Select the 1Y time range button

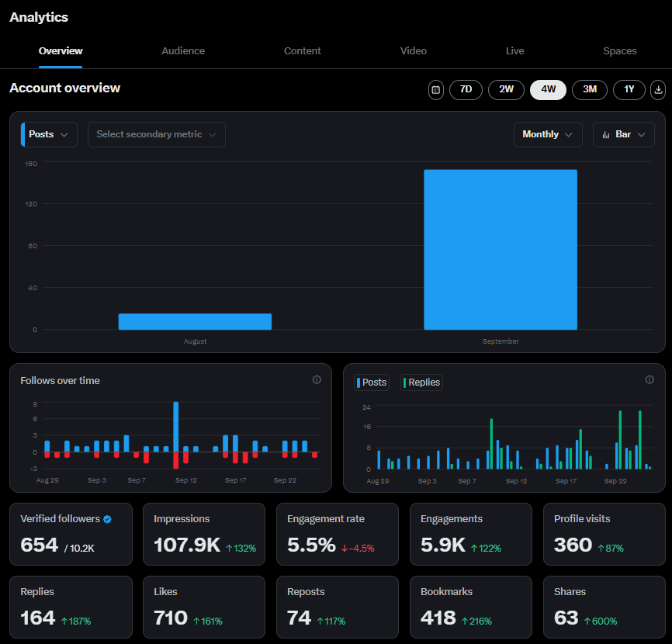629,90
